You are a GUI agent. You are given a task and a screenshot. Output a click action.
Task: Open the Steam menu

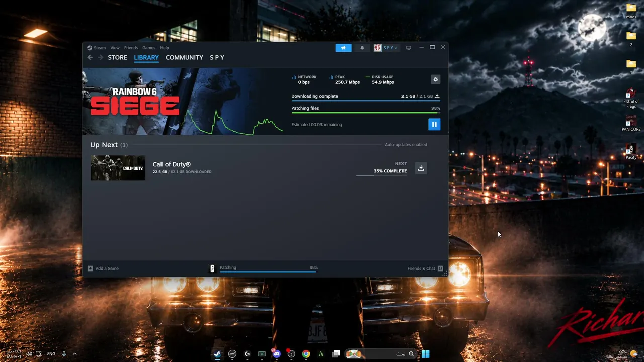(x=100, y=48)
